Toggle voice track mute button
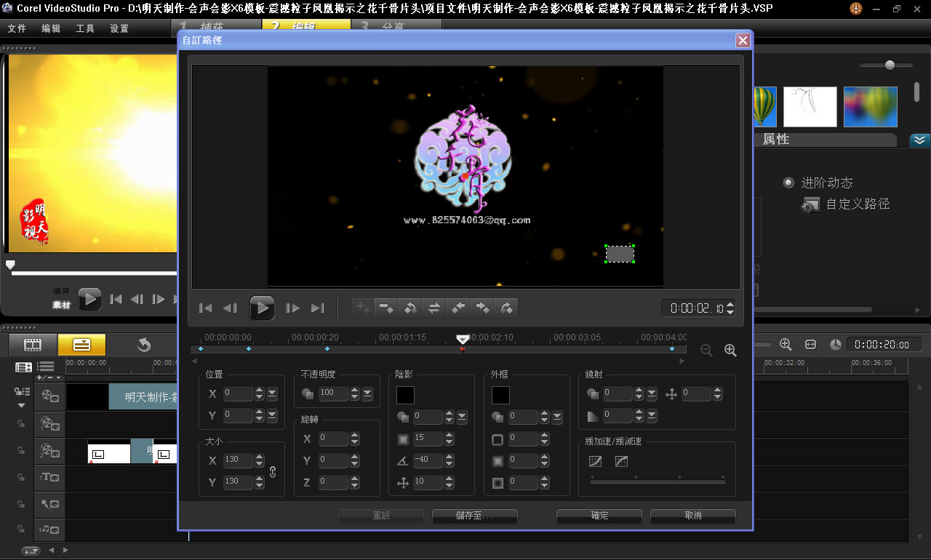Image resolution: width=931 pixels, height=560 pixels. [49, 503]
